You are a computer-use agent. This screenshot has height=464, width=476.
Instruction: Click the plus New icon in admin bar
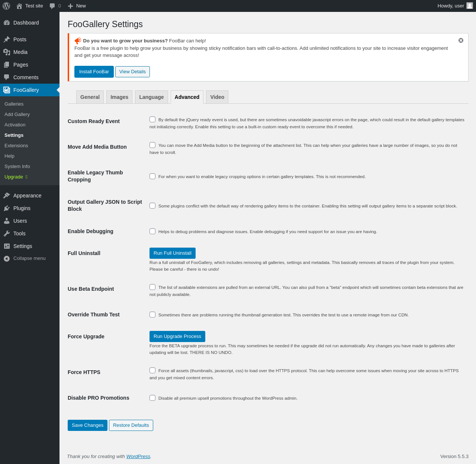click(70, 6)
